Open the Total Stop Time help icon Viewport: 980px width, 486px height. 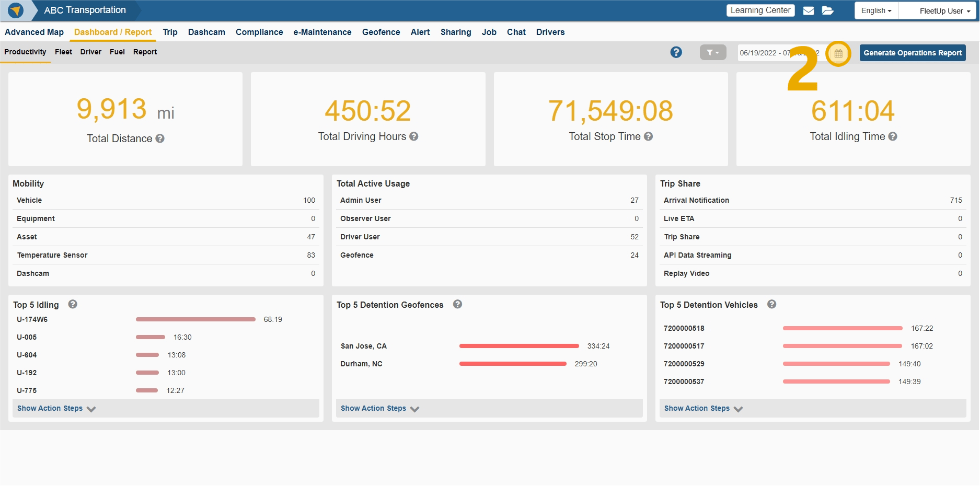[x=649, y=136]
